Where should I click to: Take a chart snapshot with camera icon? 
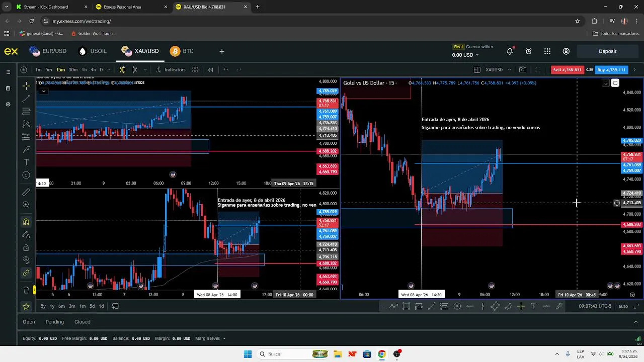[523, 70]
